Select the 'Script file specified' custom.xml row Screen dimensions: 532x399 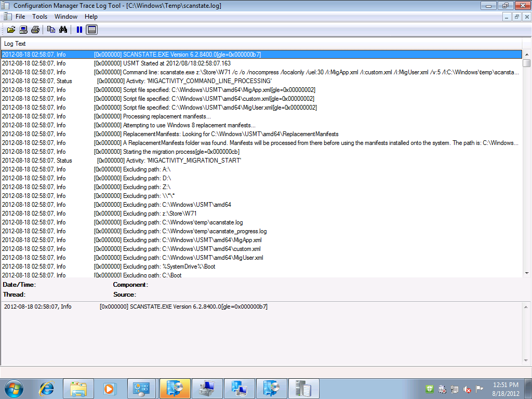tap(261, 98)
